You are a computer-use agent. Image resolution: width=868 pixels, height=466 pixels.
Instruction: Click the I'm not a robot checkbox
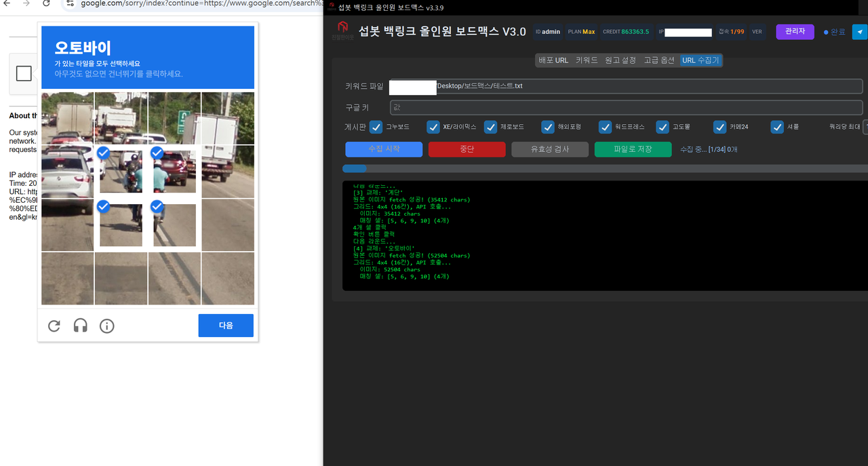tap(24, 73)
